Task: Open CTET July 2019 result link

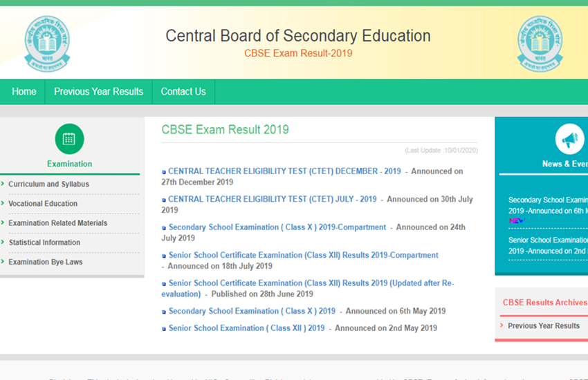Action: point(273,199)
